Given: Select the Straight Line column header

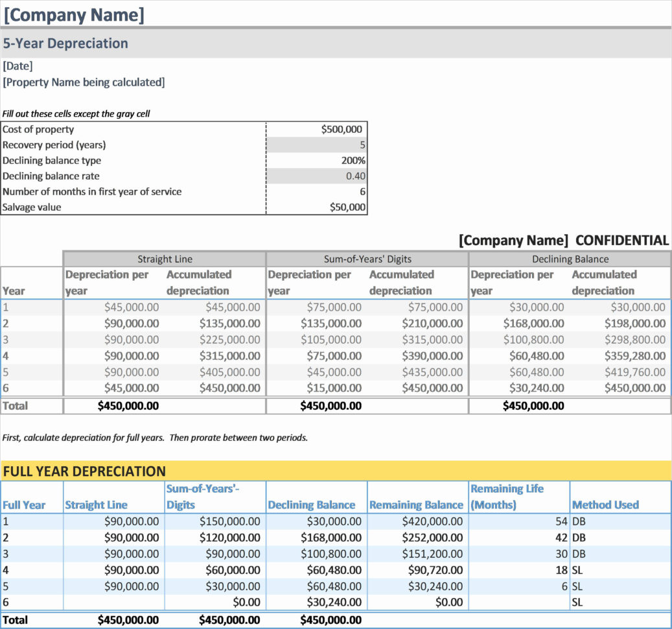Looking at the screenshot, I should tap(164, 259).
